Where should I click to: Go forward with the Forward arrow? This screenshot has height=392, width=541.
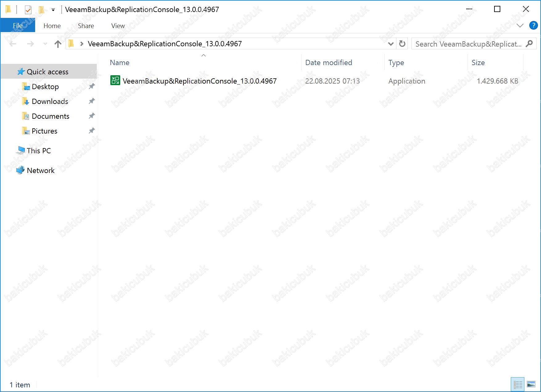[x=30, y=44]
